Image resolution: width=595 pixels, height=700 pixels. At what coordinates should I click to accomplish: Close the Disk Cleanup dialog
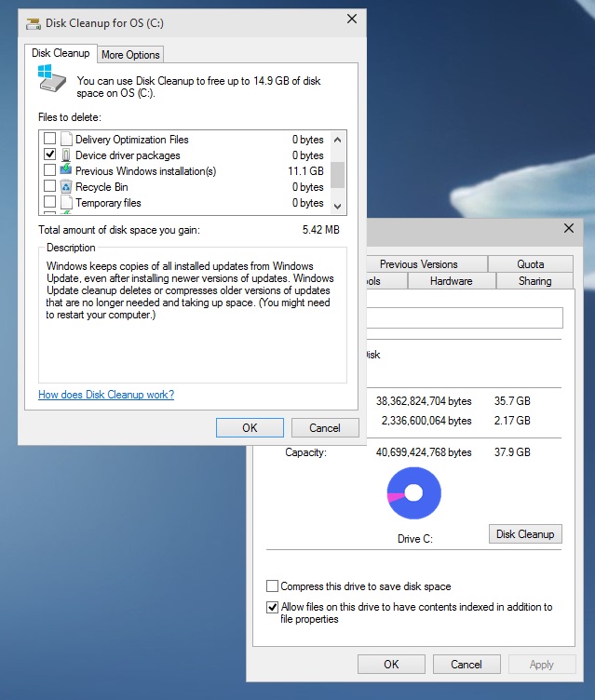352,19
